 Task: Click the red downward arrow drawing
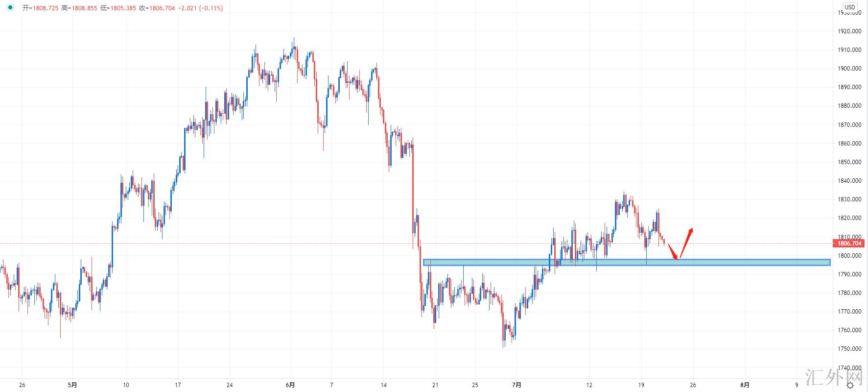click(673, 250)
